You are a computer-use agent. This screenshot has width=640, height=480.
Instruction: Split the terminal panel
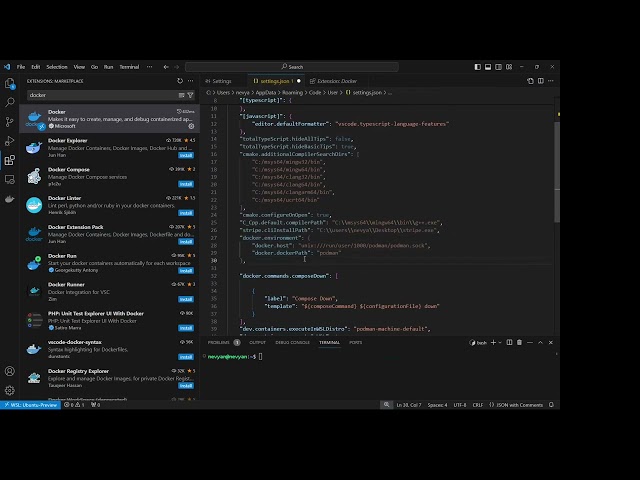coord(509,342)
